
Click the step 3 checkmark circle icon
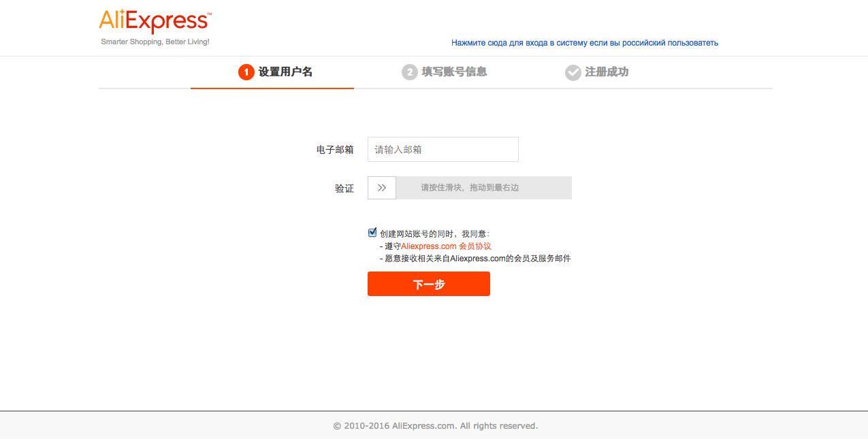pyautogui.click(x=573, y=72)
